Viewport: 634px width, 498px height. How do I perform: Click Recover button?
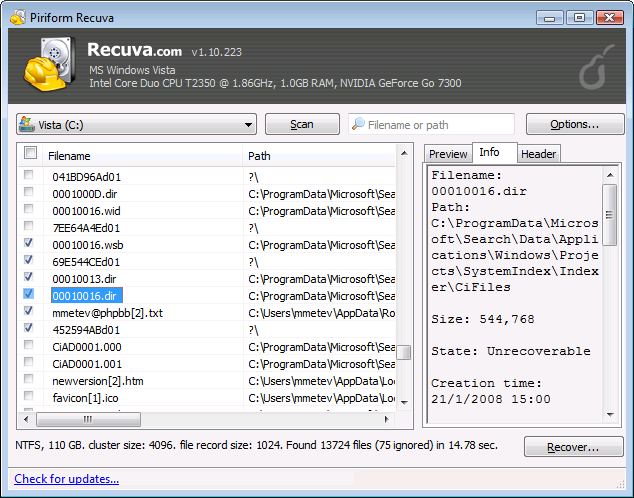click(573, 447)
